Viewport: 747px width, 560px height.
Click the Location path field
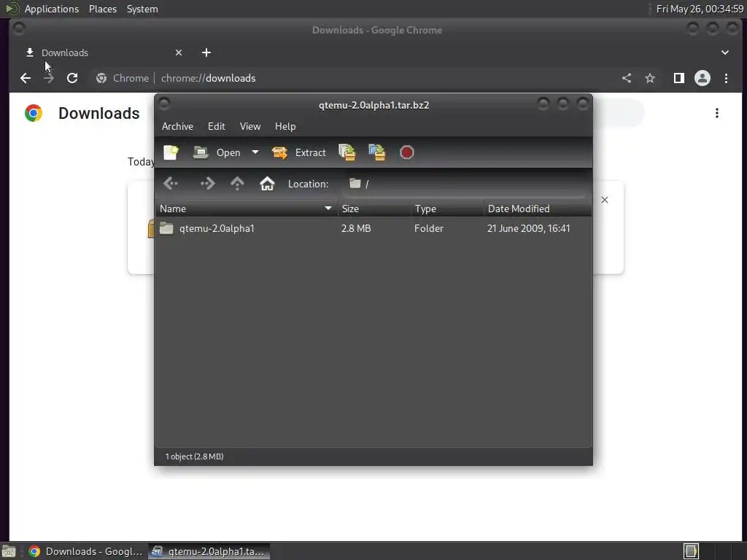click(x=465, y=184)
